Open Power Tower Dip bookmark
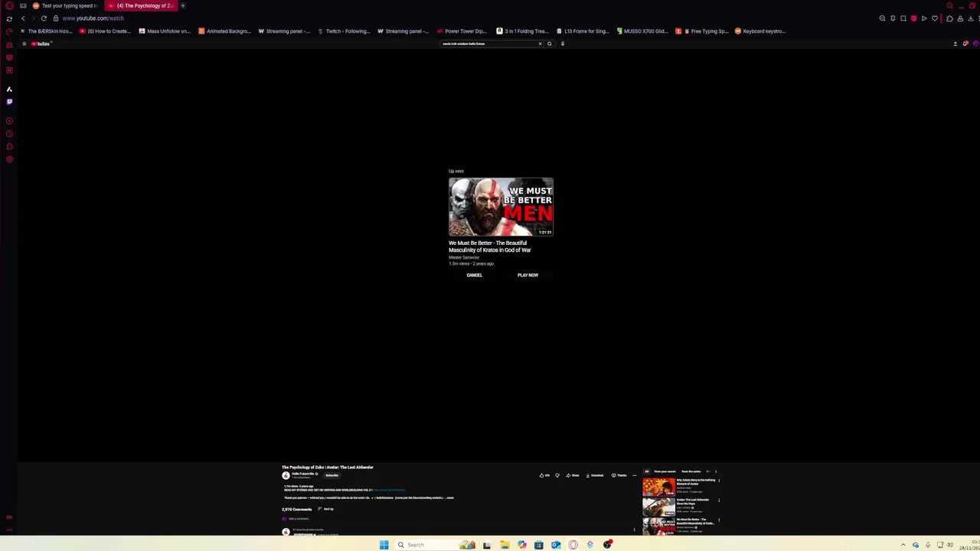This screenshot has height=551, width=980. pos(462,31)
